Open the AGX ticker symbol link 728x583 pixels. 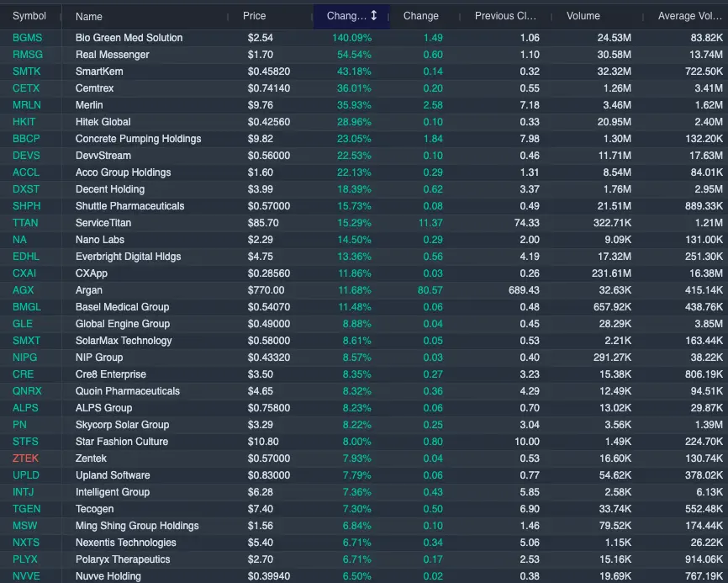(x=24, y=290)
